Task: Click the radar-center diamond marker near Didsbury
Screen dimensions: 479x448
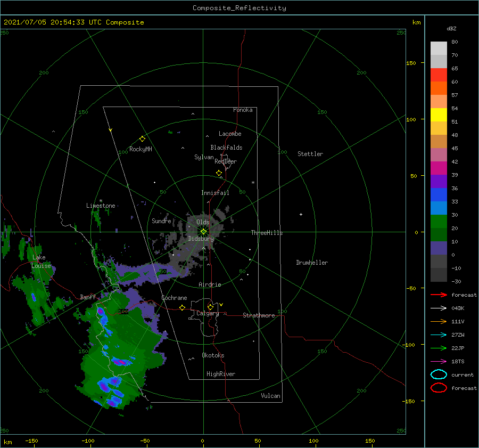Action: pyautogui.click(x=203, y=232)
